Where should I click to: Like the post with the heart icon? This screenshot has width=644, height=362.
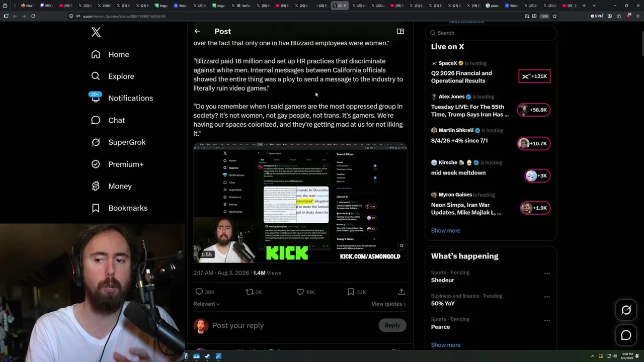[x=300, y=292]
